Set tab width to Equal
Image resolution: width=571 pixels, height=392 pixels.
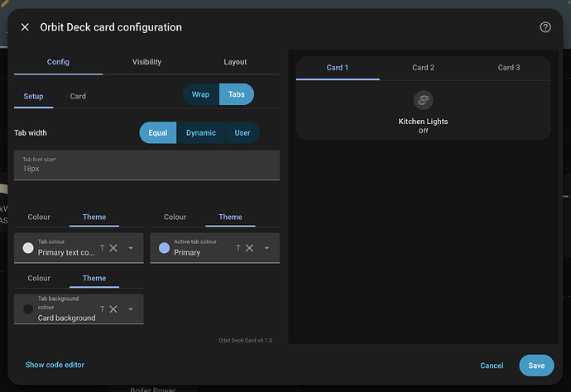[x=158, y=133]
